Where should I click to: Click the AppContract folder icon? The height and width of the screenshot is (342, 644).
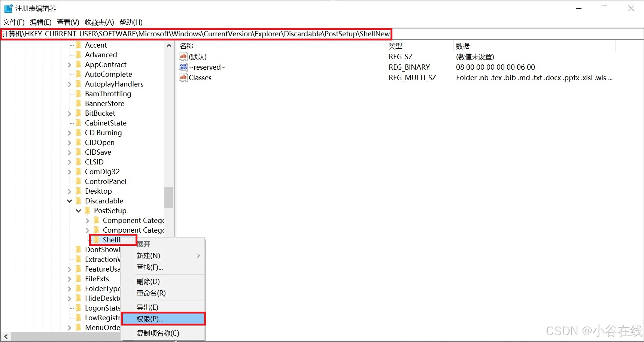coord(79,64)
